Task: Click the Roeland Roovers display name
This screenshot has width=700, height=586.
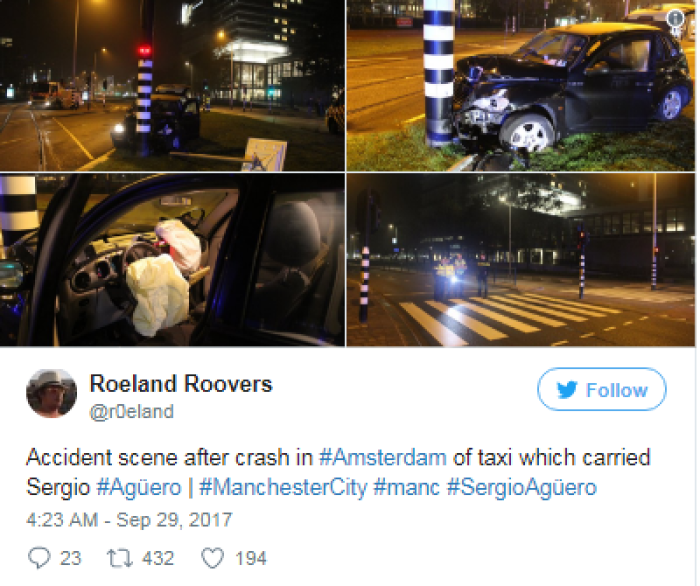Action: tap(181, 384)
